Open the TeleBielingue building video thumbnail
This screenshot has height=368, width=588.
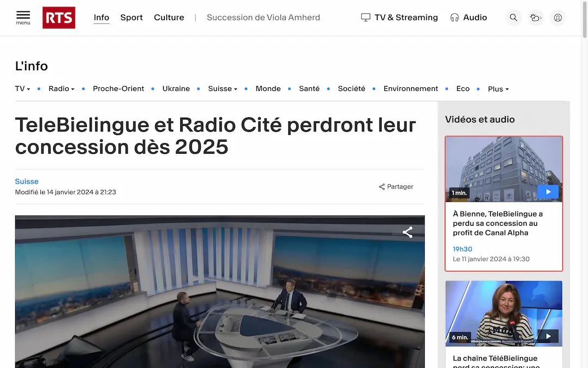click(504, 169)
